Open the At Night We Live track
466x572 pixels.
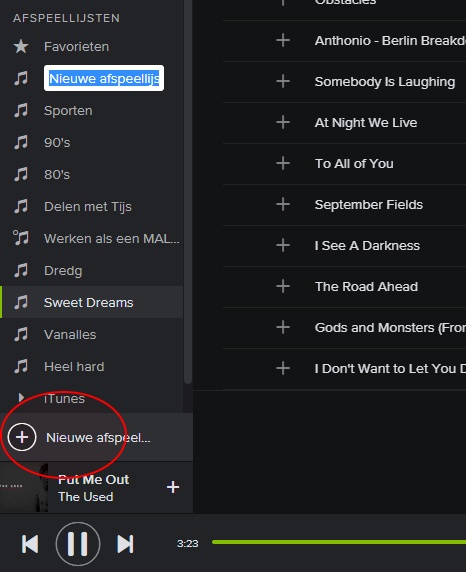(x=366, y=123)
